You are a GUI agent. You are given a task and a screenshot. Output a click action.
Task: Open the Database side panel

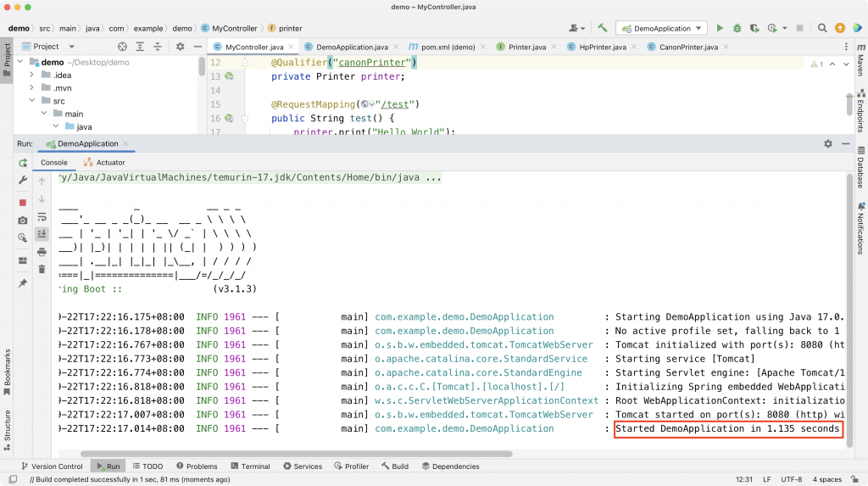(x=860, y=167)
